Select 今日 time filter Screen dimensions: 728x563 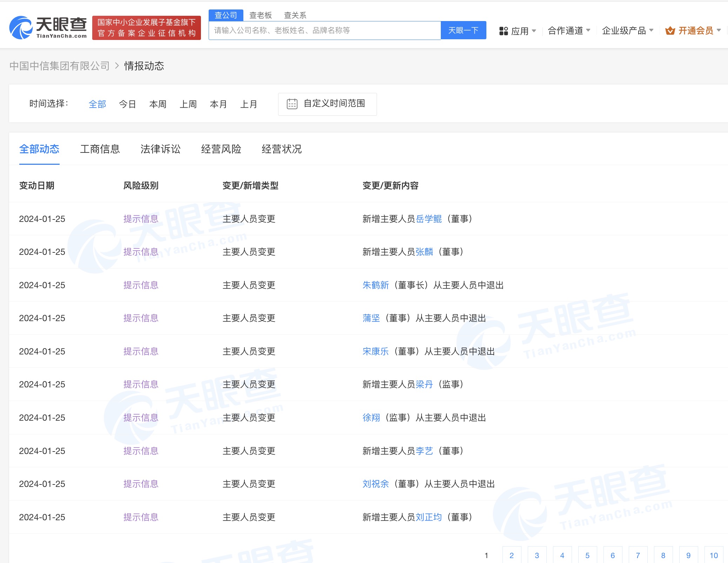(x=127, y=104)
